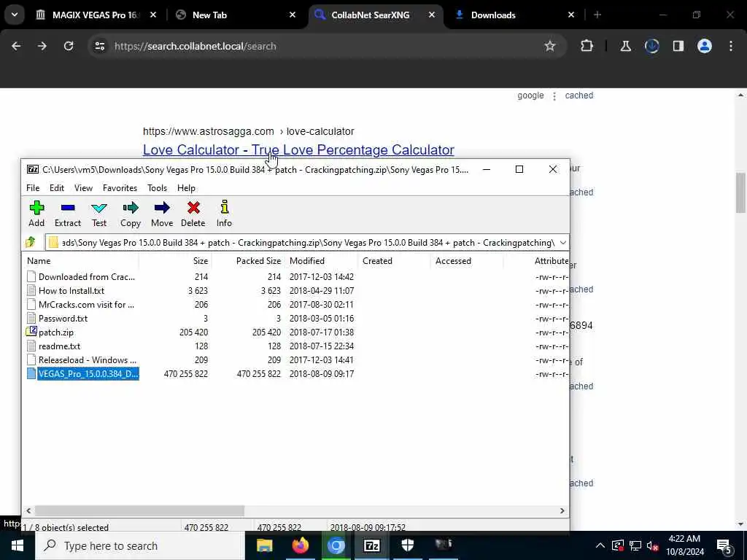Open the Windows Start menu

click(x=18, y=545)
